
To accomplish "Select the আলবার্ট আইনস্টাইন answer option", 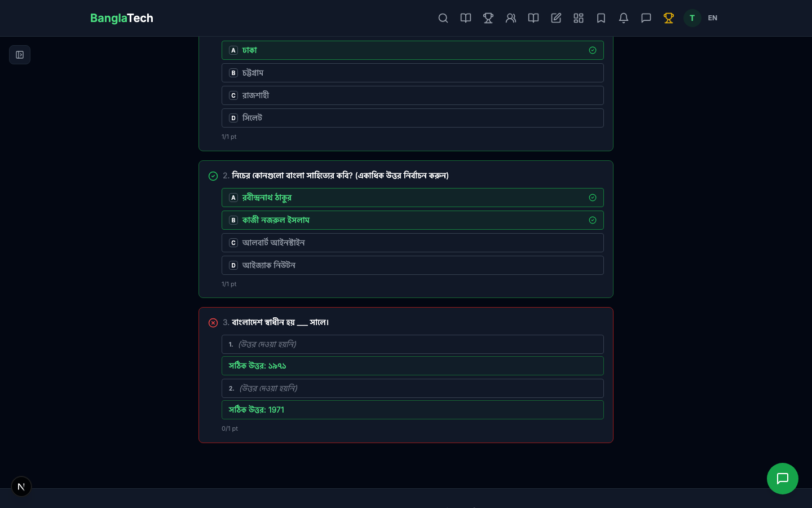I will pos(412,243).
